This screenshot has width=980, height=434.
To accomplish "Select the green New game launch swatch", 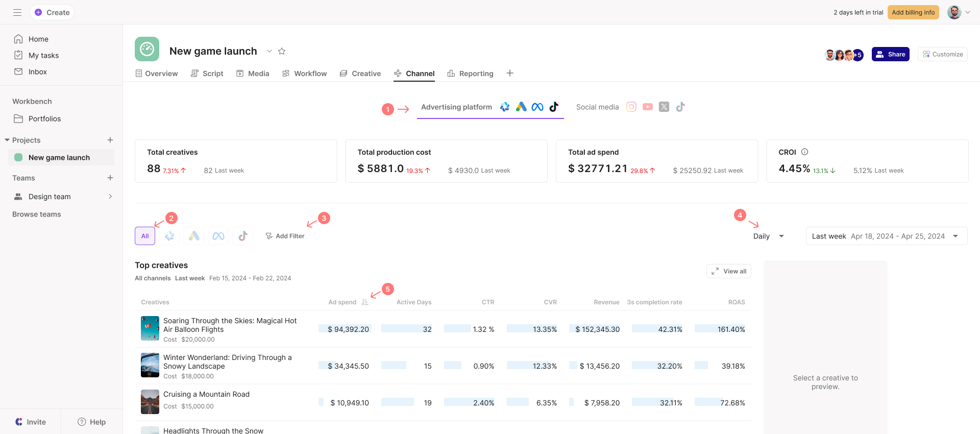I will [18, 158].
